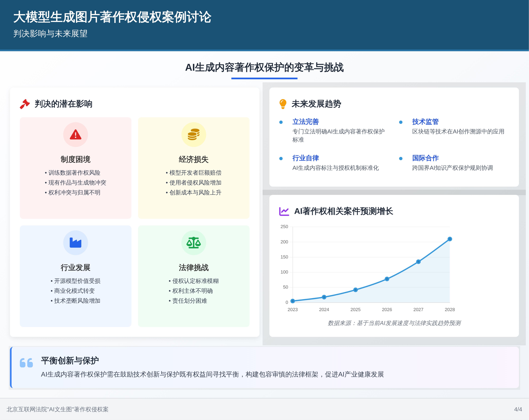Click the 平衡创新与保护 quote heading
The width and height of the screenshot is (529, 420).
tap(70, 360)
